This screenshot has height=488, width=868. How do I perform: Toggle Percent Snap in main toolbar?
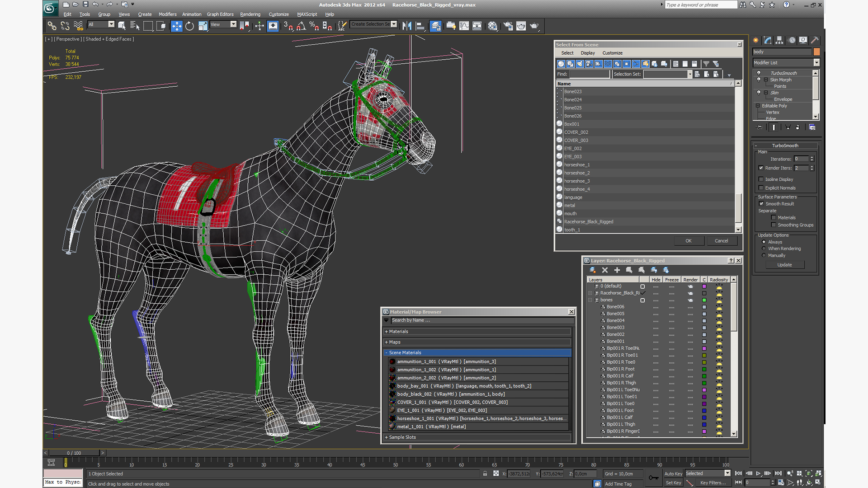point(314,26)
